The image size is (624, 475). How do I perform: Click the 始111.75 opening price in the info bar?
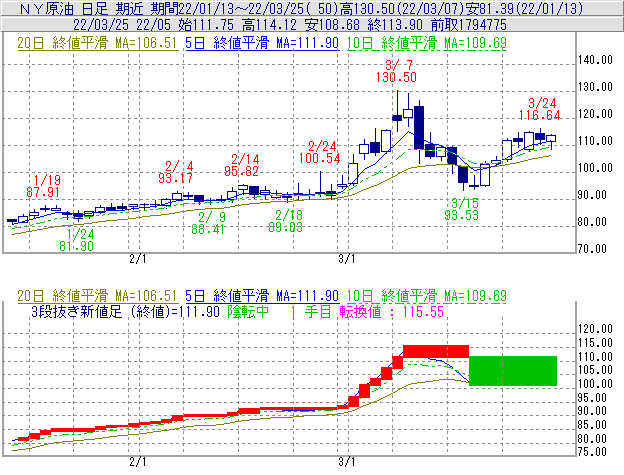click(x=206, y=25)
